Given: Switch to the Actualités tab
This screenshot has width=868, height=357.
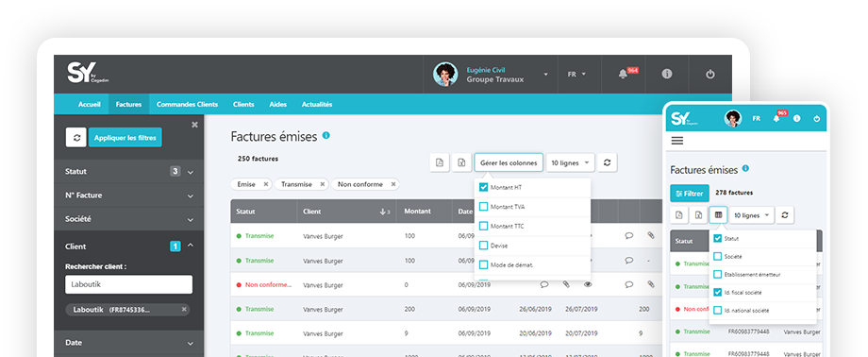Looking at the screenshot, I should coord(317,104).
